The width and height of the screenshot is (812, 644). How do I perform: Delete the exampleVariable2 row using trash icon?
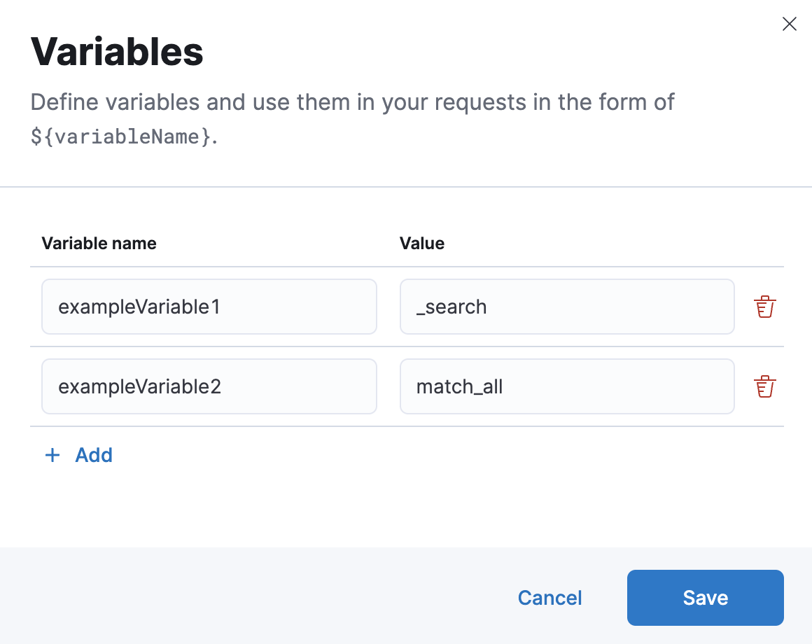click(x=764, y=386)
